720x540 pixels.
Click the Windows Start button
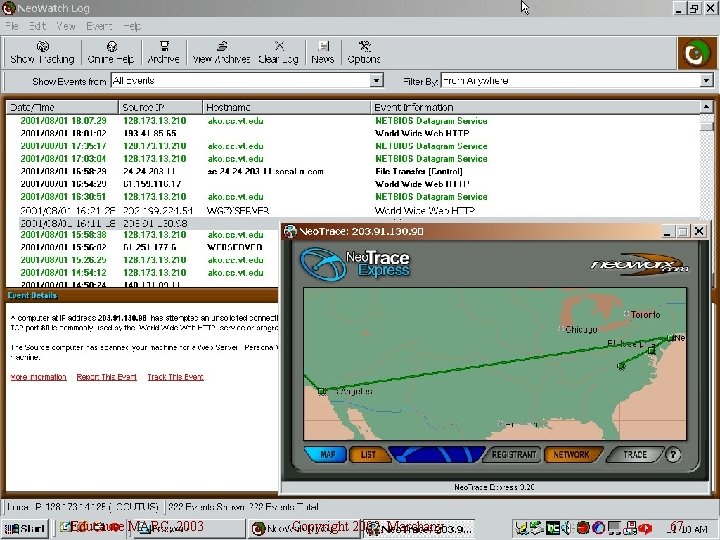pos(25,529)
